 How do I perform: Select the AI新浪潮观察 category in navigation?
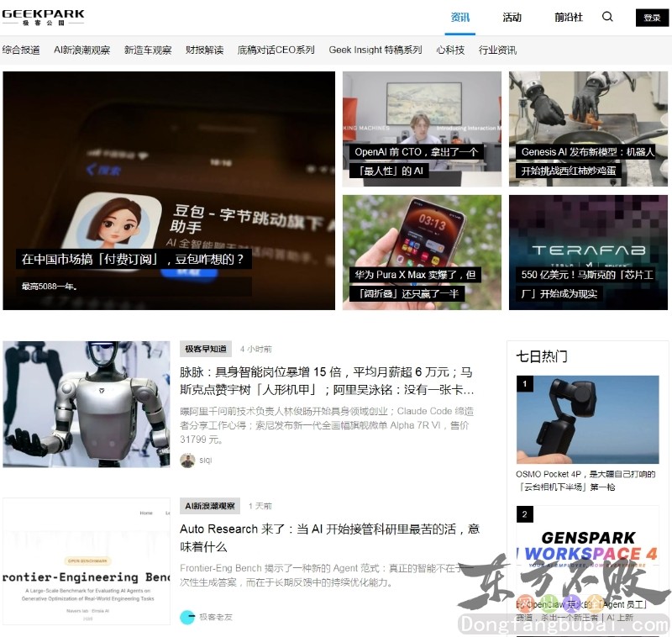click(x=81, y=50)
